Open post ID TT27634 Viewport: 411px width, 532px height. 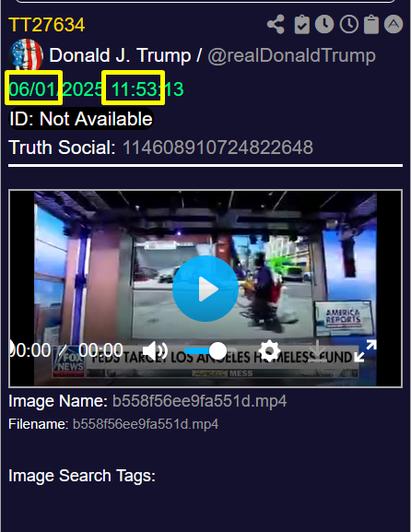(46, 25)
